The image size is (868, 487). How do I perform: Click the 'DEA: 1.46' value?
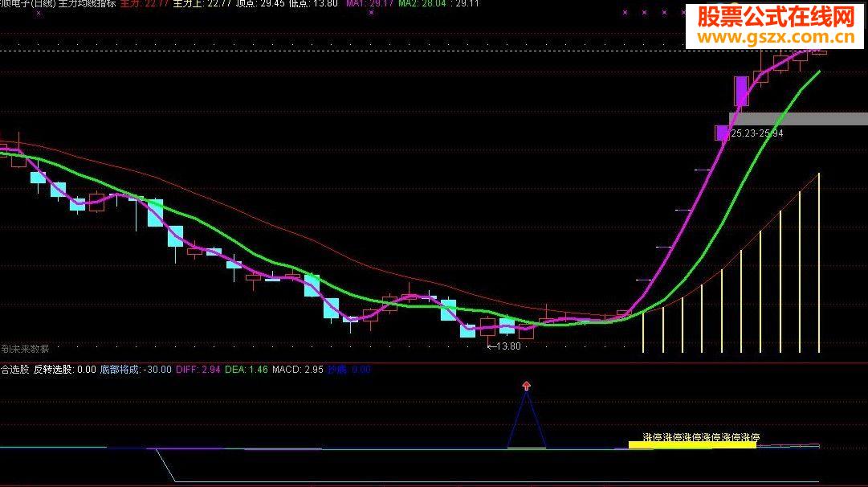(x=247, y=370)
